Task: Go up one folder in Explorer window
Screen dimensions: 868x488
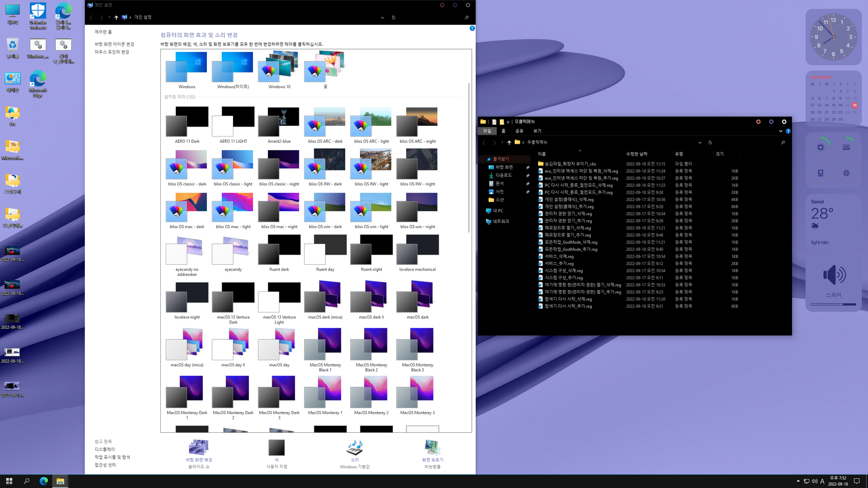Action: tap(509, 142)
